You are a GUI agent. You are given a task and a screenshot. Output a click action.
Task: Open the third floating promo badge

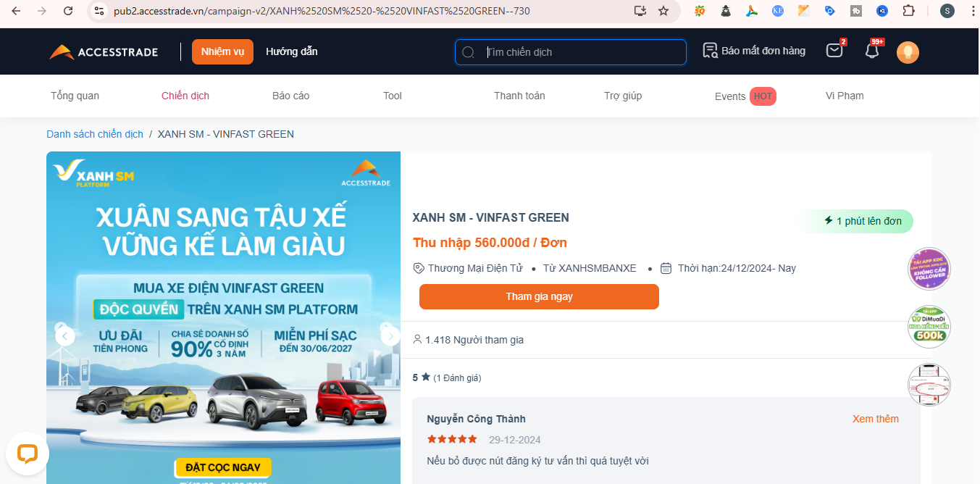coord(929,385)
